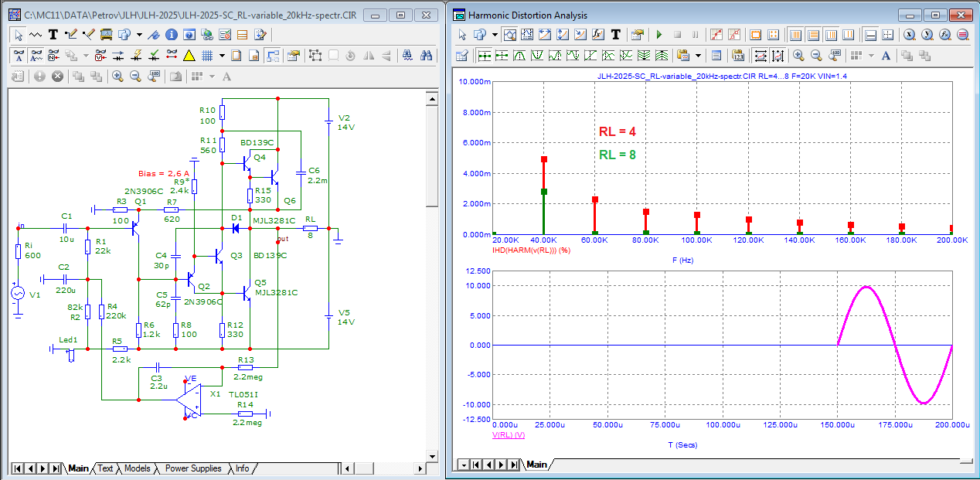The height and width of the screenshot is (480, 980).
Task: Select the Text tool in schematic toolbar
Action: [x=53, y=35]
